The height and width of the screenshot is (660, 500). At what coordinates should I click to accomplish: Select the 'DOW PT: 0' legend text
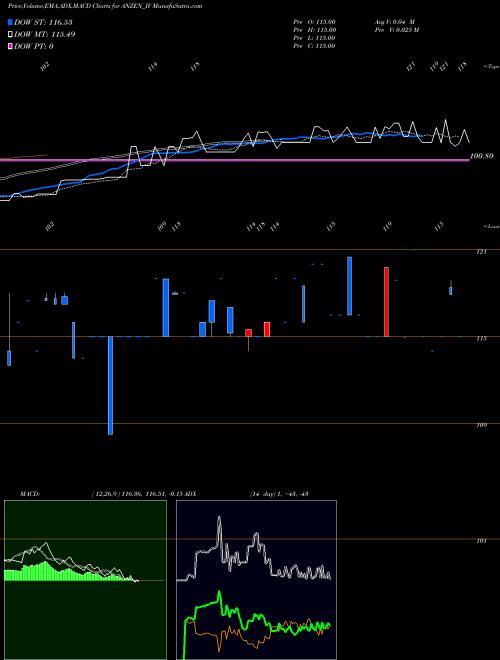click(x=34, y=46)
